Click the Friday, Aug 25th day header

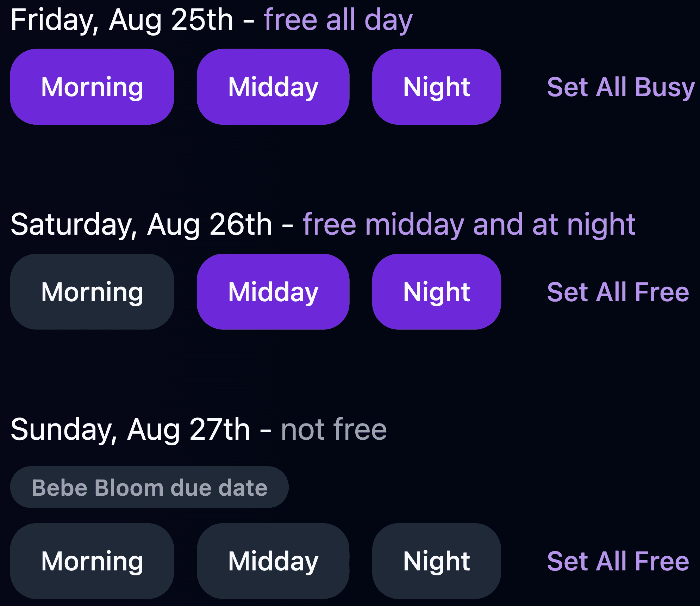(x=121, y=20)
